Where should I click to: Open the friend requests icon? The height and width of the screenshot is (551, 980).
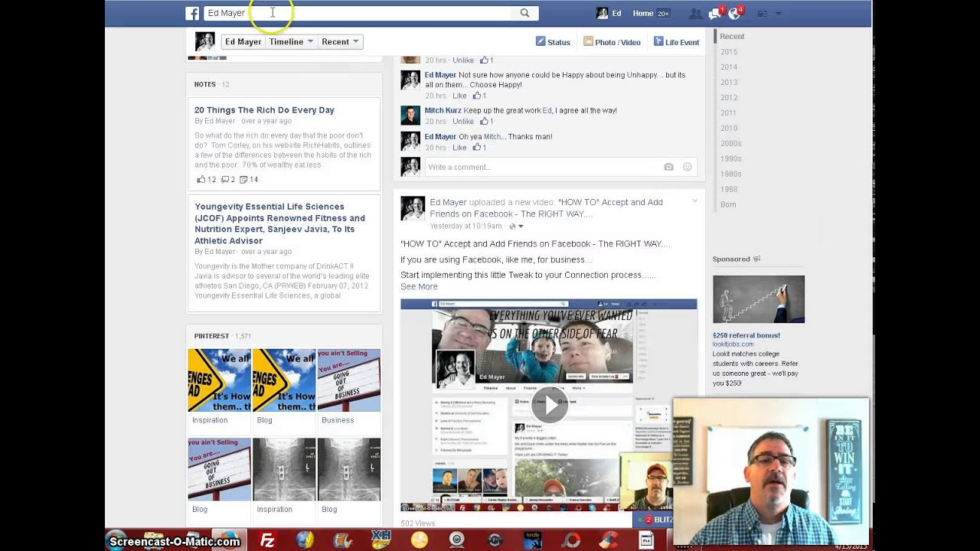[695, 14]
